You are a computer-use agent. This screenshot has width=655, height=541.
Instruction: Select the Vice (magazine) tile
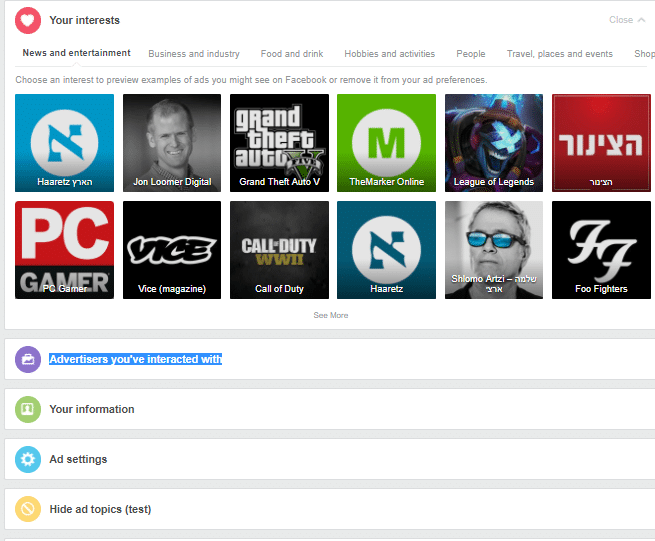172,250
